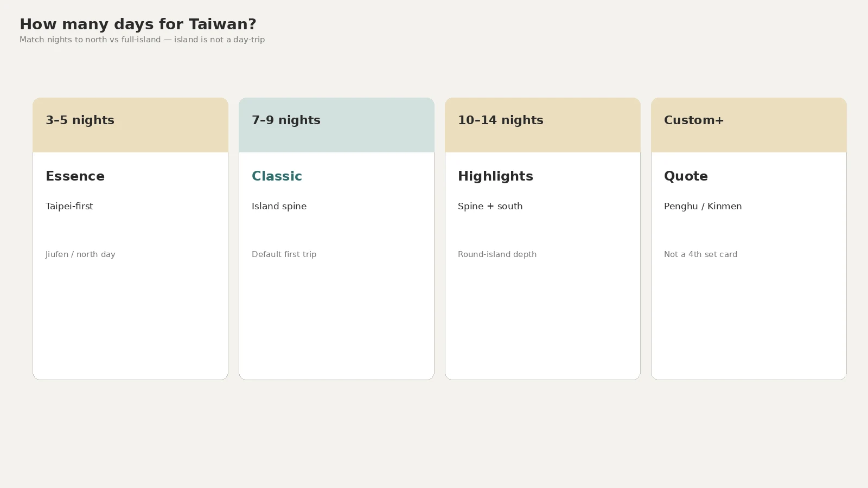Select the '10–14 nights' card header
Image resolution: width=868 pixels, height=488 pixels.
(542, 125)
